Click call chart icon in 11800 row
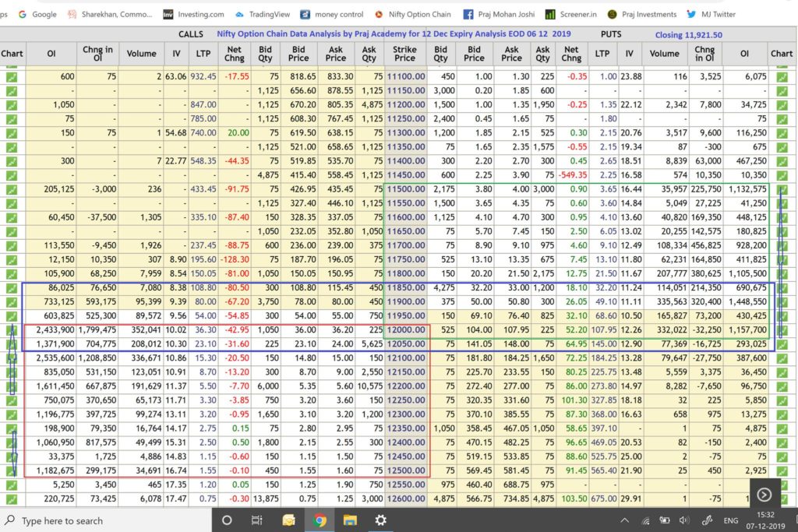This screenshot has height=532, width=798. coord(12,274)
